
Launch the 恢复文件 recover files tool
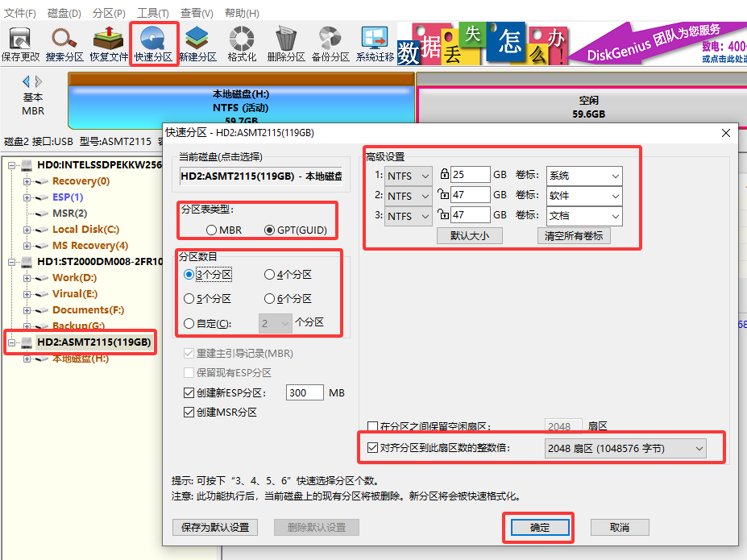click(x=109, y=44)
